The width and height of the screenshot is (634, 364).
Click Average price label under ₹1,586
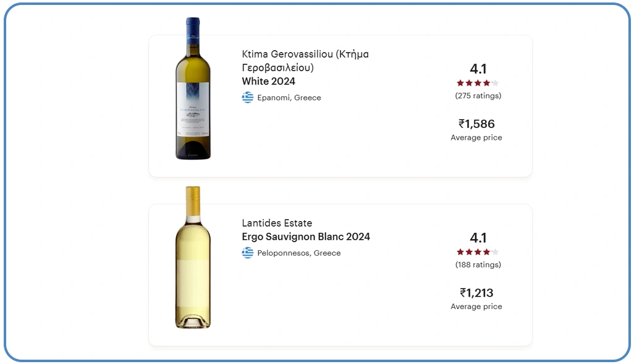pyautogui.click(x=476, y=138)
